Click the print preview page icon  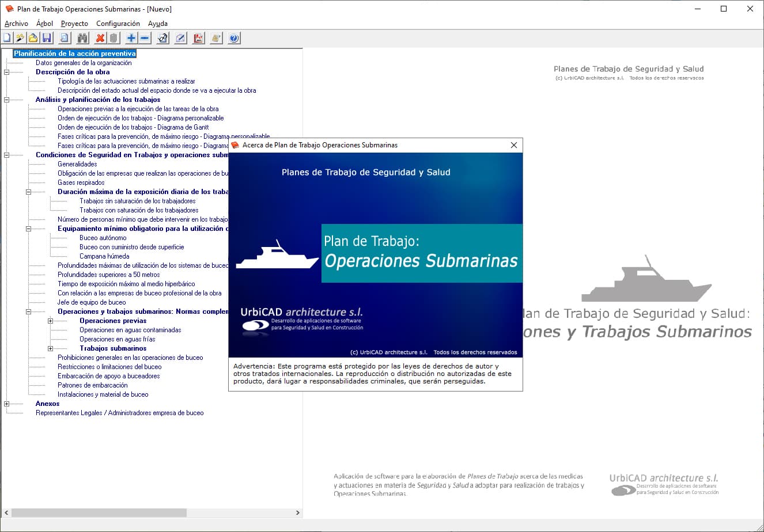point(65,39)
